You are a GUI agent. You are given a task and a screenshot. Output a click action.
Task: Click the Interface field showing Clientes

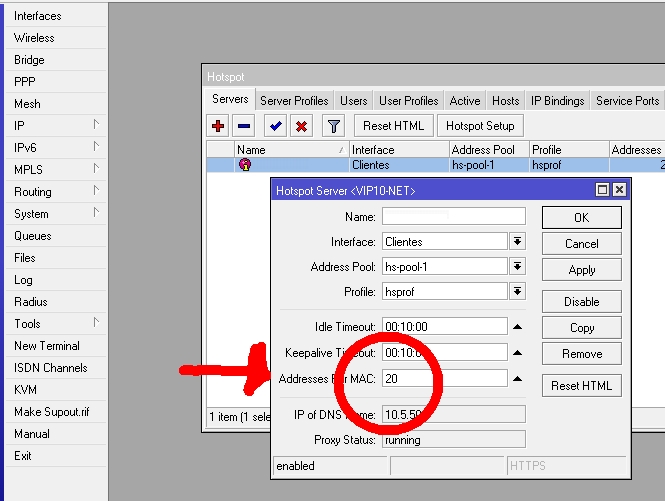pyautogui.click(x=444, y=242)
